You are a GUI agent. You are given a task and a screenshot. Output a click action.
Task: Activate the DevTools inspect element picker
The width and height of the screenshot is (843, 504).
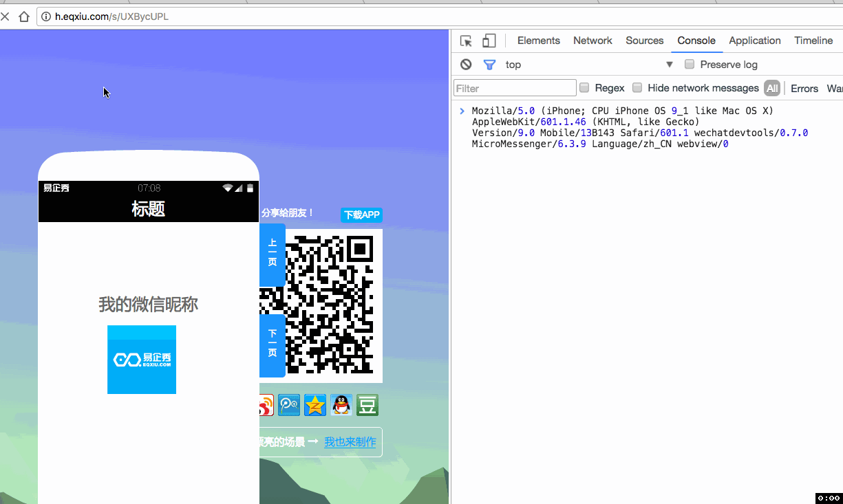click(x=466, y=41)
